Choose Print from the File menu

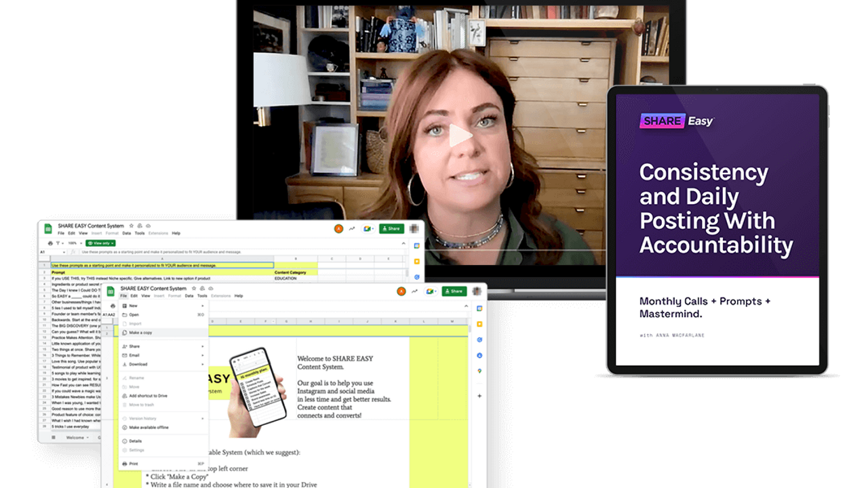point(163,464)
